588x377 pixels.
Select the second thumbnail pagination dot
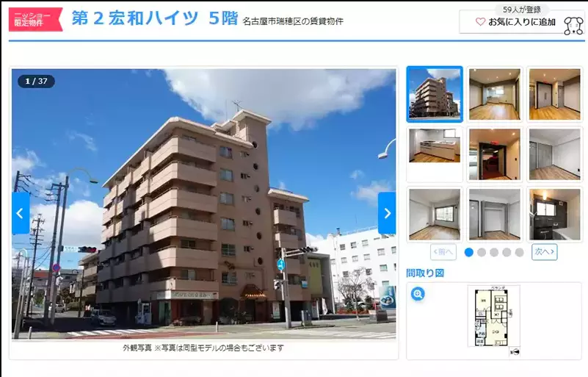point(482,252)
